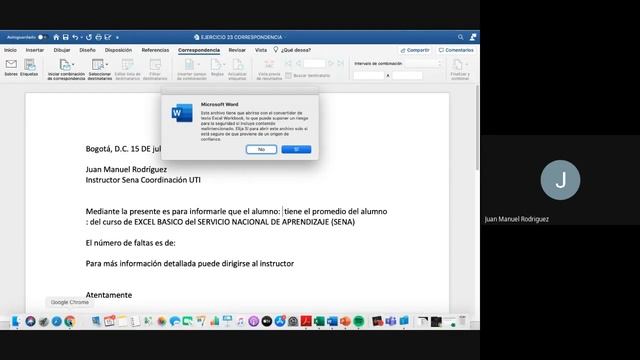This screenshot has width=640, height=360.
Task: Click the J avatar of Juan Manuel Rodriguez
Action: (x=560, y=180)
